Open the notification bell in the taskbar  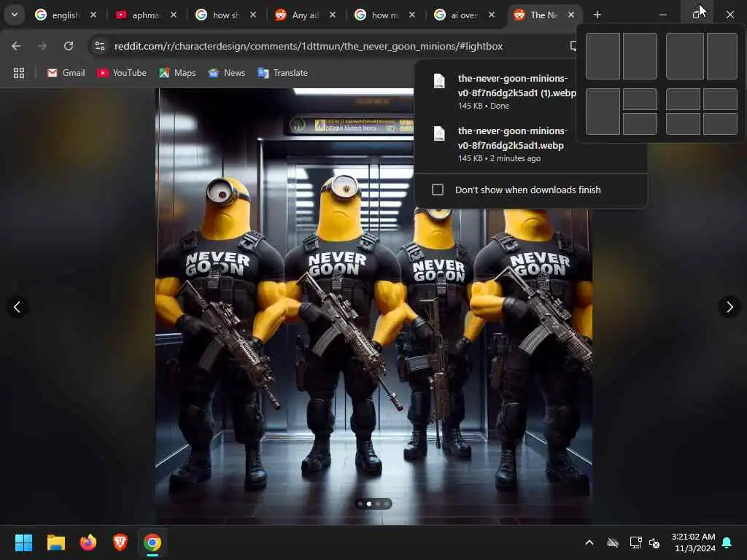click(x=727, y=542)
